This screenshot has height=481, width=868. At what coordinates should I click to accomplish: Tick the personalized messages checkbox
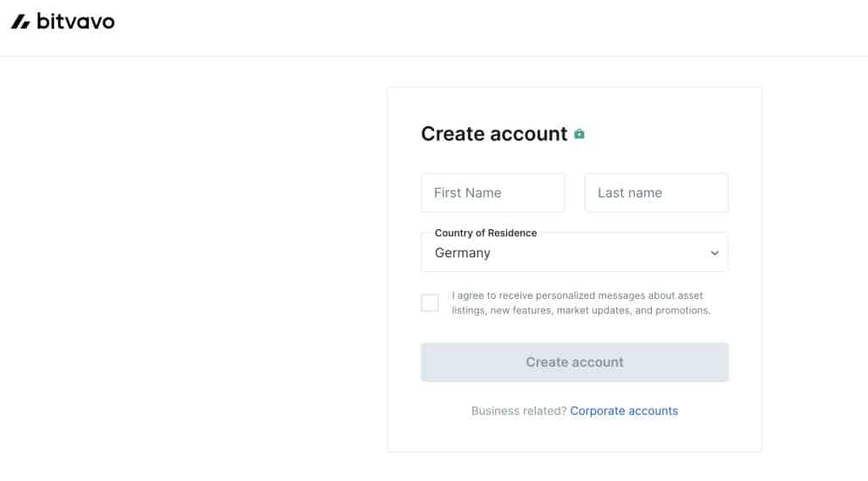tap(430, 303)
